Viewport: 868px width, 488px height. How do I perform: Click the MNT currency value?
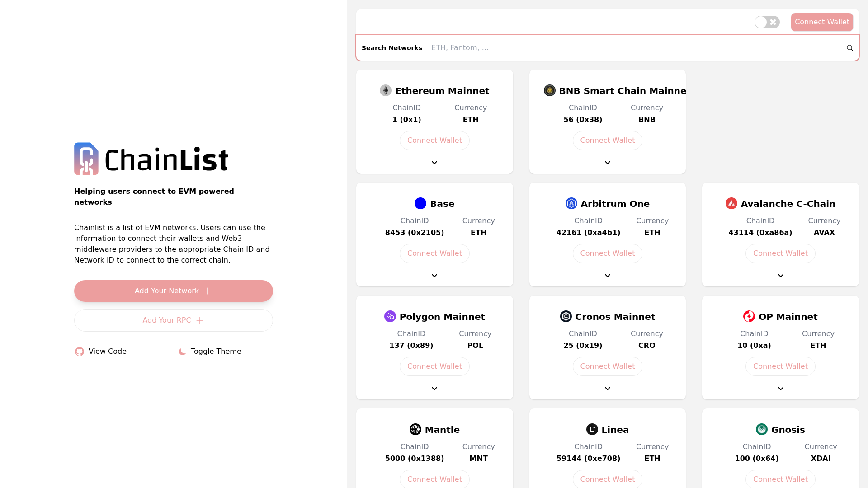478,459
